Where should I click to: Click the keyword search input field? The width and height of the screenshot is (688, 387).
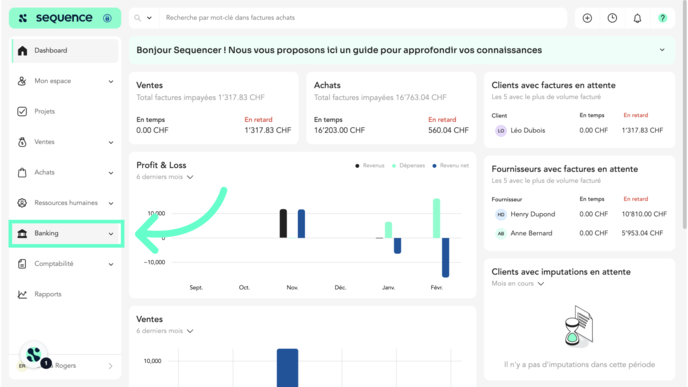pos(363,18)
